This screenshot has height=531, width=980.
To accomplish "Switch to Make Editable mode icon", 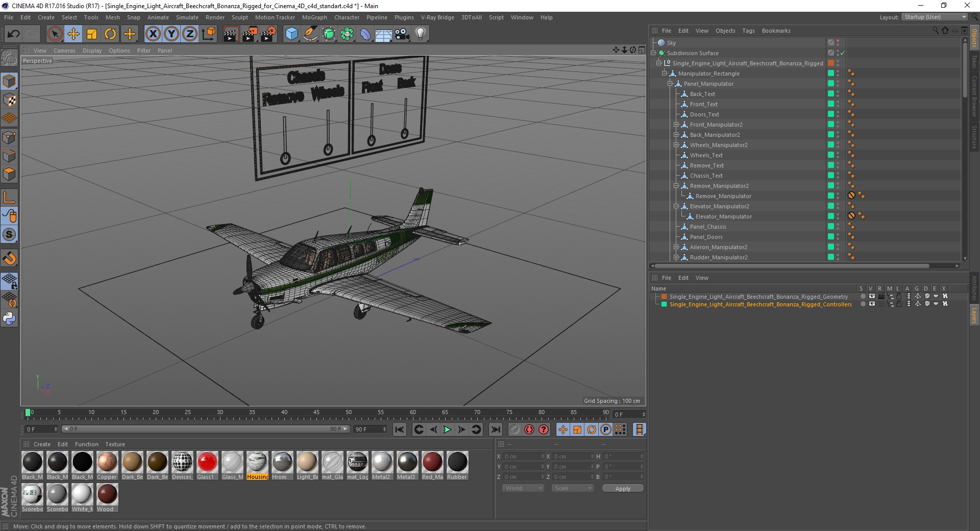I will (9, 58).
